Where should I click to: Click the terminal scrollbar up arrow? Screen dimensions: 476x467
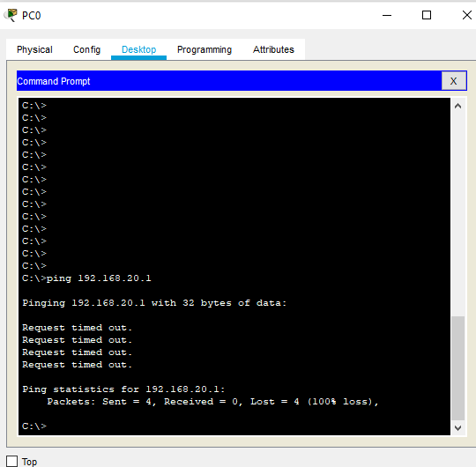(457, 106)
